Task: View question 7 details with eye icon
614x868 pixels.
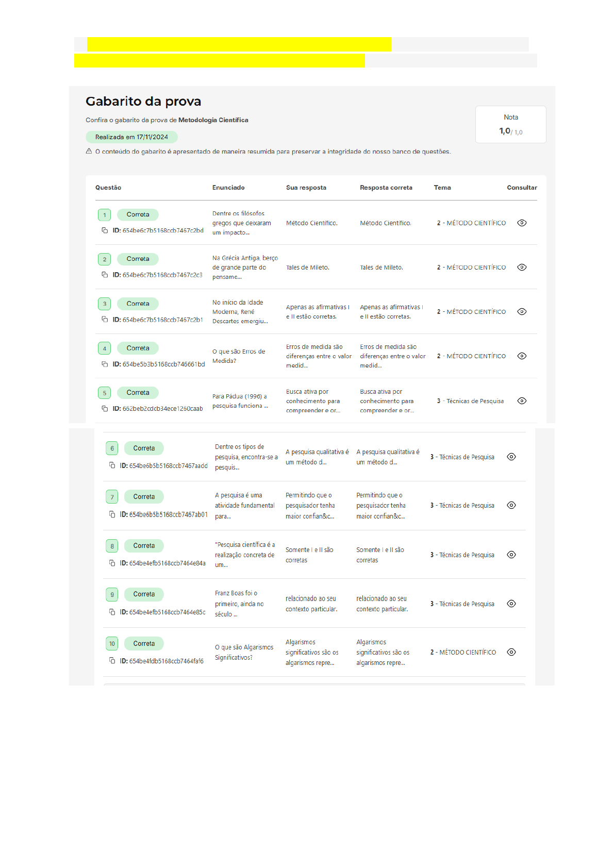Action: [511, 505]
